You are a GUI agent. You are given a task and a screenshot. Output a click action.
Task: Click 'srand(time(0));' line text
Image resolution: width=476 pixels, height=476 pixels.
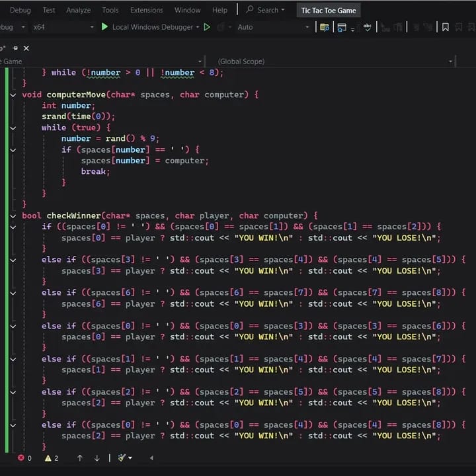click(78, 116)
